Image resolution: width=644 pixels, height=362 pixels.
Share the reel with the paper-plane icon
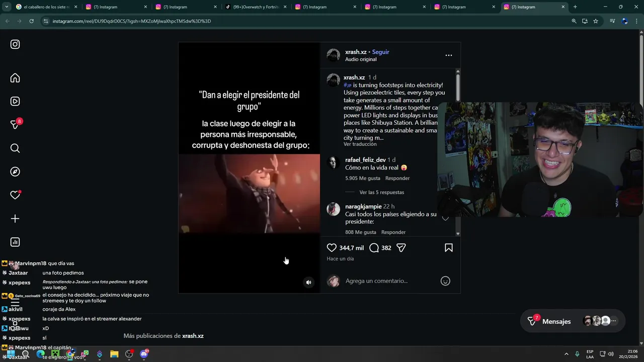401,248
